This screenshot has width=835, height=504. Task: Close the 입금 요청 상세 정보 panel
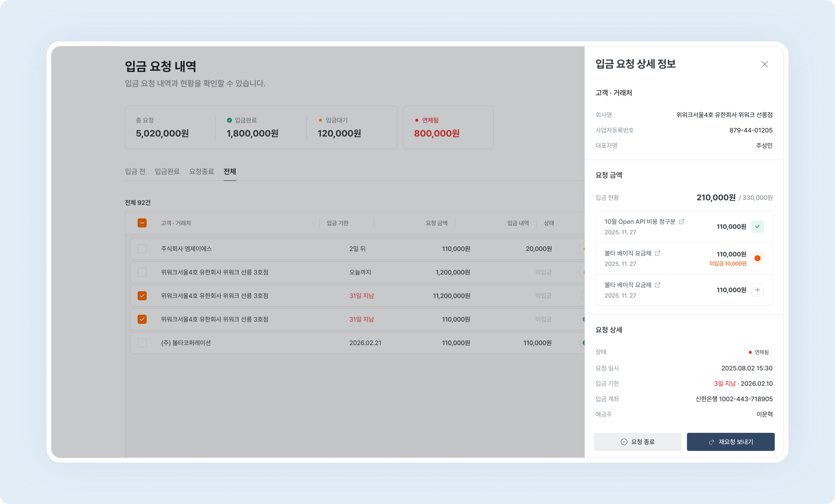[x=764, y=64]
